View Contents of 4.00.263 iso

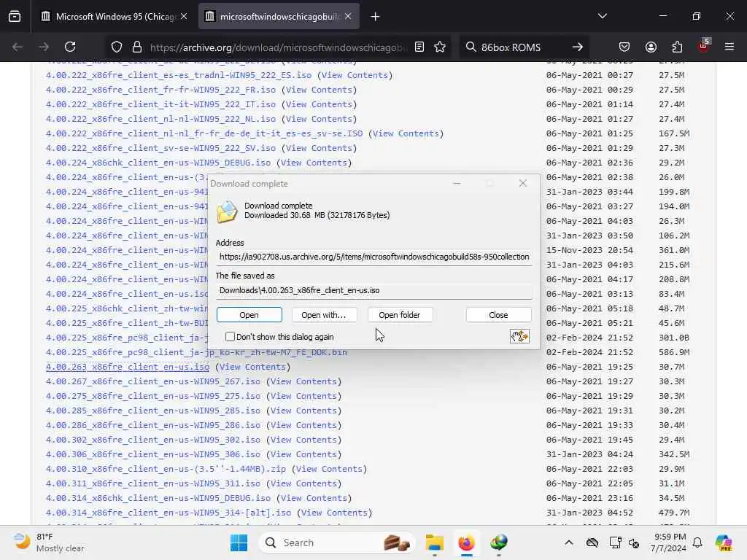point(252,367)
